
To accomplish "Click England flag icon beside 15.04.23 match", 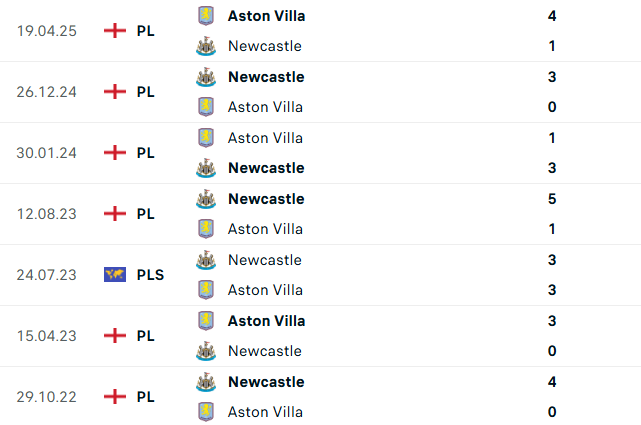I will pyautogui.click(x=115, y=336).
